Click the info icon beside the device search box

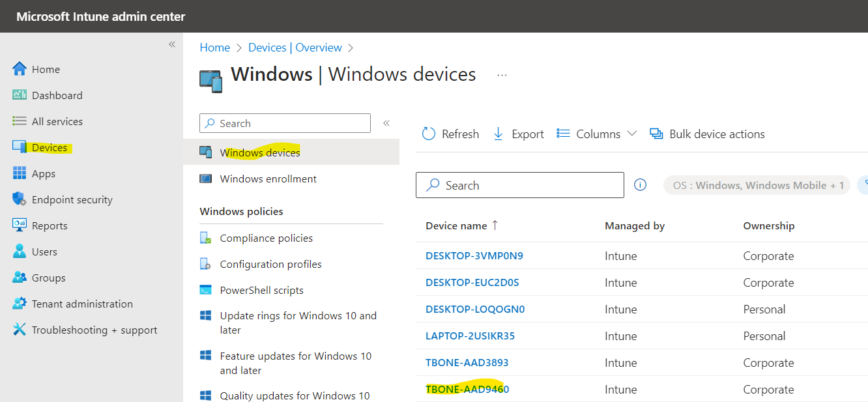640,185
